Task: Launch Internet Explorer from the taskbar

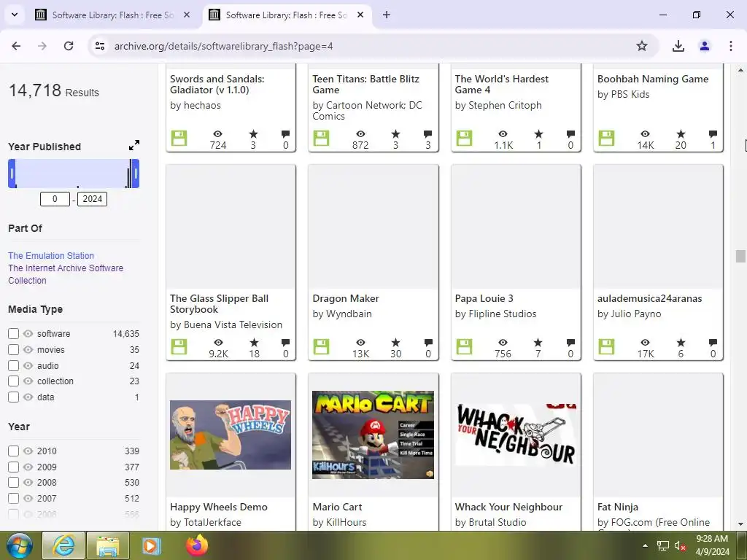Action: [63, 545]
